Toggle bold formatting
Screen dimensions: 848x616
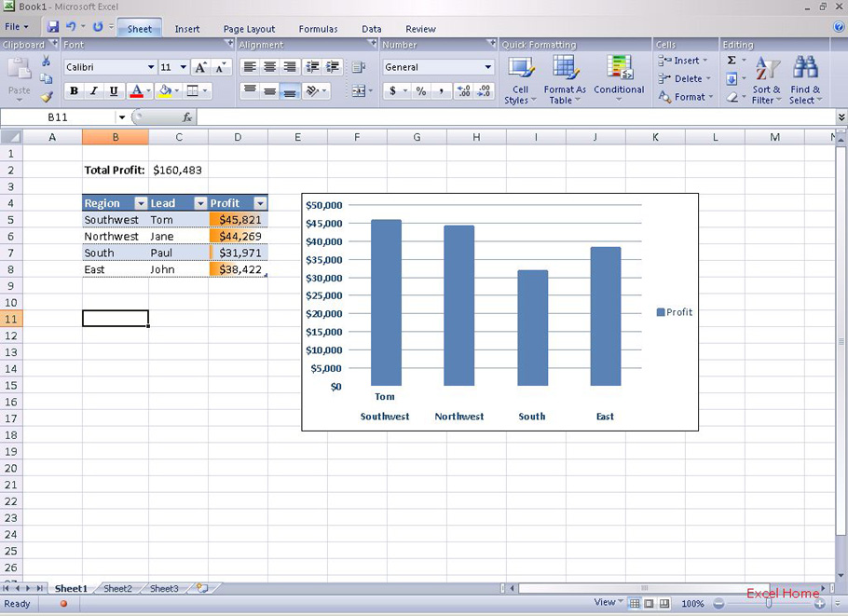click(74, 91)
